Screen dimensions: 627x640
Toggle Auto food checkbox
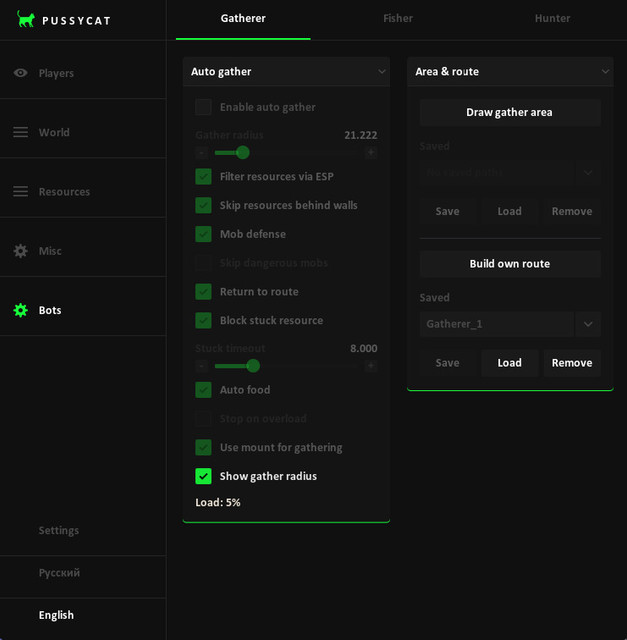tap(203, 390)
